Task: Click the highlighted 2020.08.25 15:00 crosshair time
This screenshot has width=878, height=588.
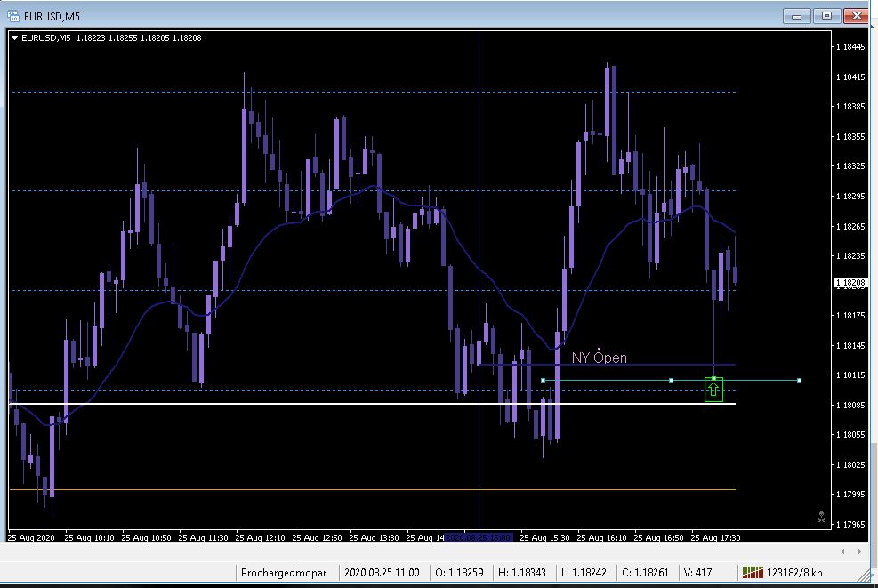Action: (x=479, y=537)
